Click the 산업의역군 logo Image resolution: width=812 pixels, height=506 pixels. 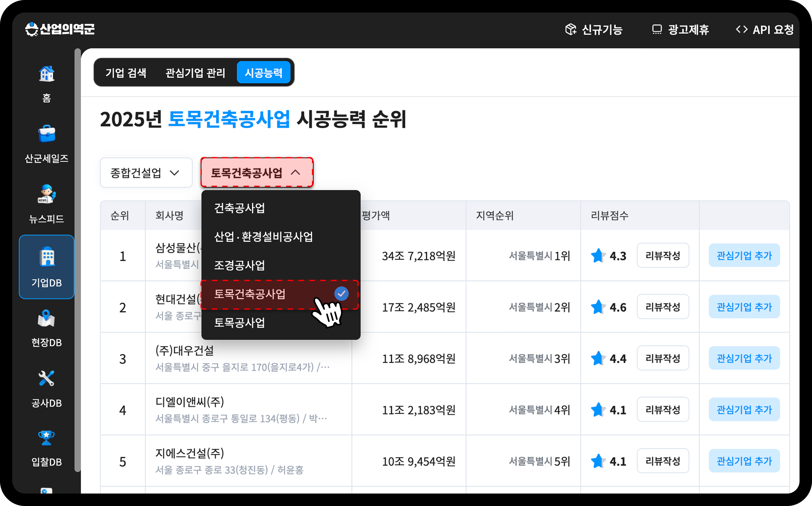click(x=60, y=29)
